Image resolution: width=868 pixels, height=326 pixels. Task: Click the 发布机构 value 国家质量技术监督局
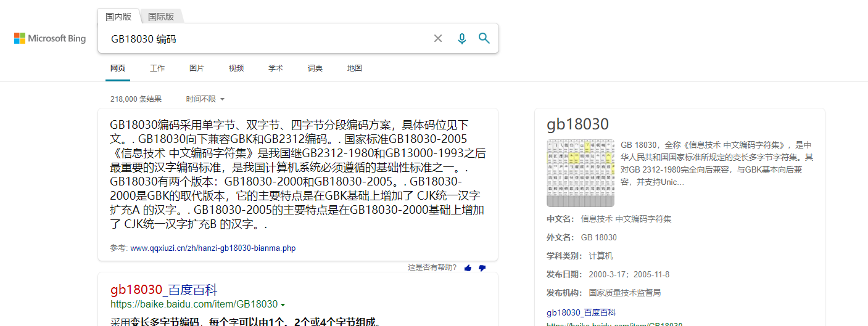pos(625,293)
